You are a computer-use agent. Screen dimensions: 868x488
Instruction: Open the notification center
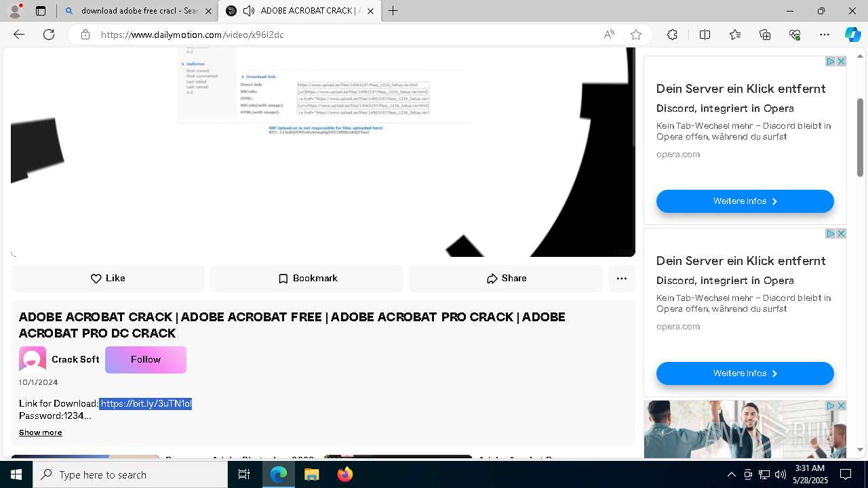coord(846,474)
